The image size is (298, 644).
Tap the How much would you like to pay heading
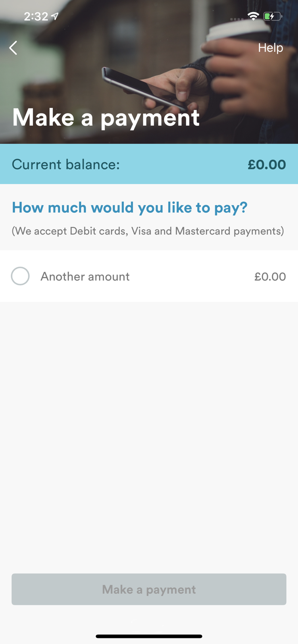click(129, 207)
